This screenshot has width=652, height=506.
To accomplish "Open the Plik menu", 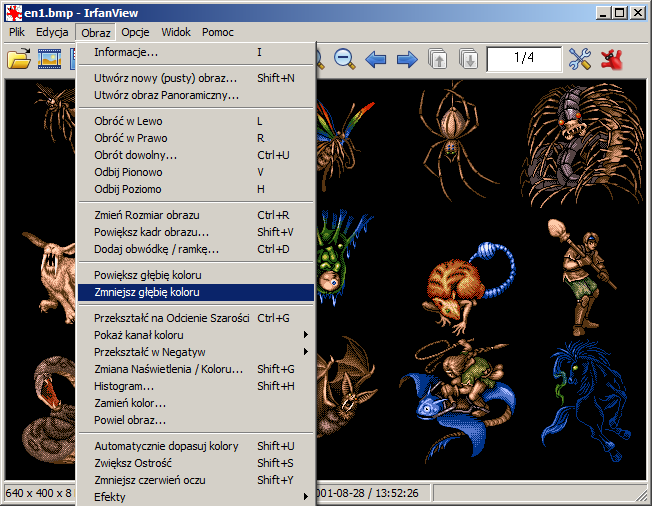I will click(x=17, y=32).
